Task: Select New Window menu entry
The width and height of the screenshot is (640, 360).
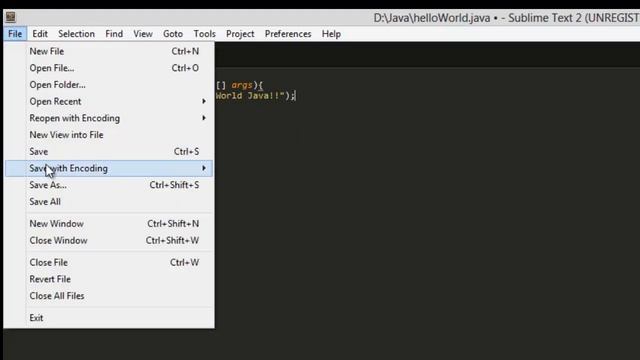Action: point(109,224)
